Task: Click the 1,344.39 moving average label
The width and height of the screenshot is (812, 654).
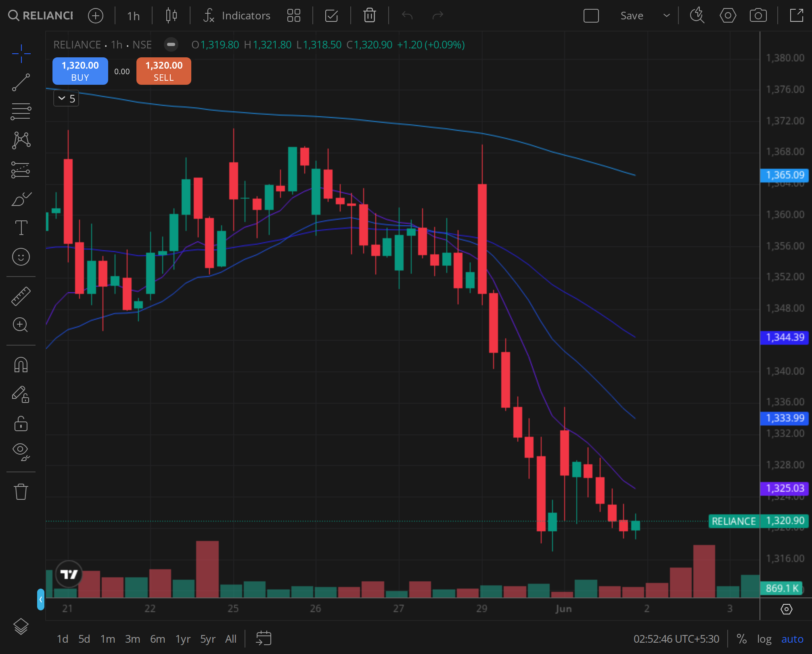Action: tap(785, 337)
